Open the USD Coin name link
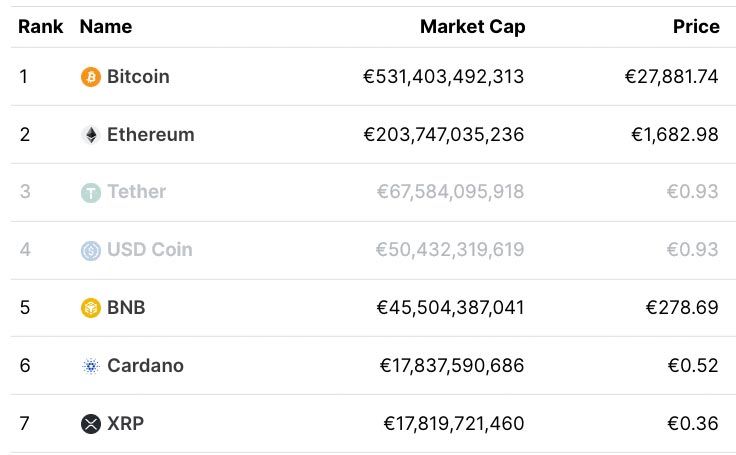736x455 pixels. tap(150, 250)
